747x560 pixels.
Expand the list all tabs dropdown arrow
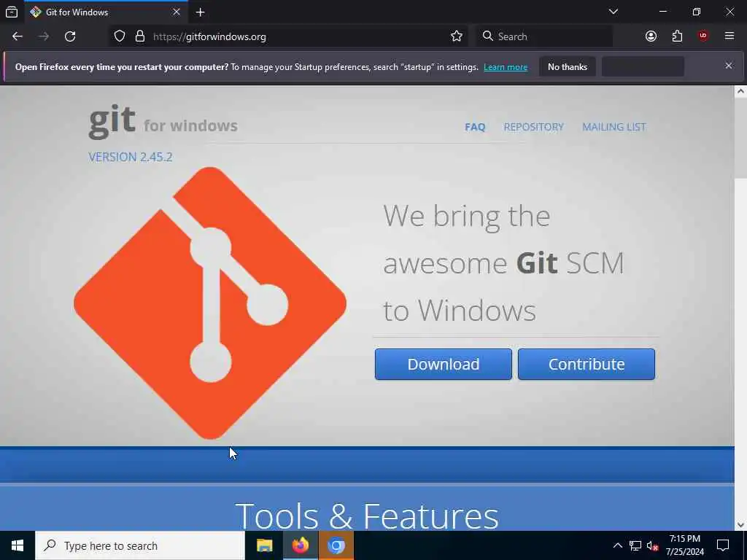coord(613,12)
